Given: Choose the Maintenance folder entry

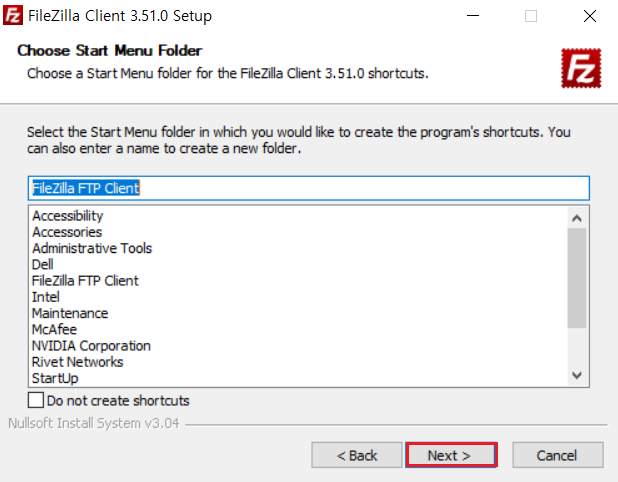Looking at the screenshot, I should coord(69,313).
